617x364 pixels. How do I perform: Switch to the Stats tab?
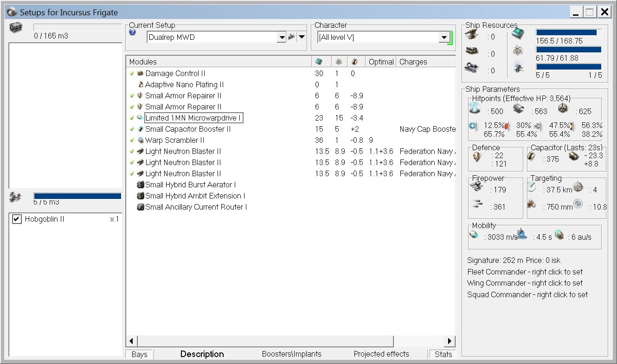pos(443,354)
